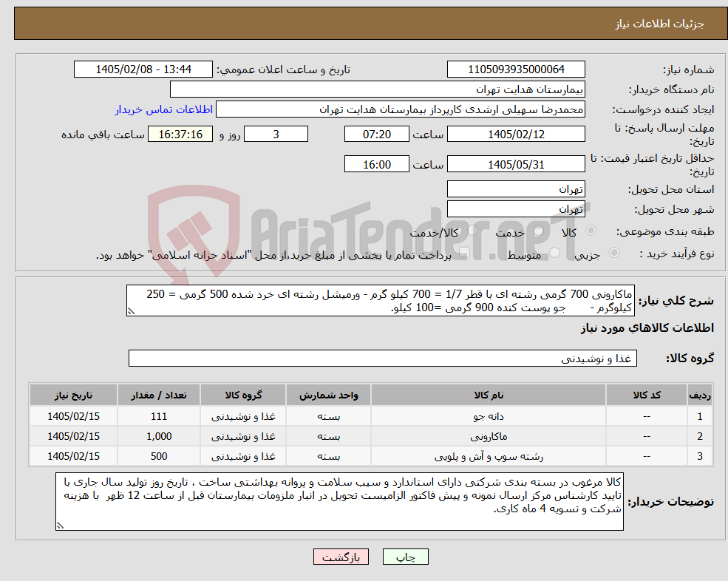Click the ماکارونی item name cell

(489, 436)
